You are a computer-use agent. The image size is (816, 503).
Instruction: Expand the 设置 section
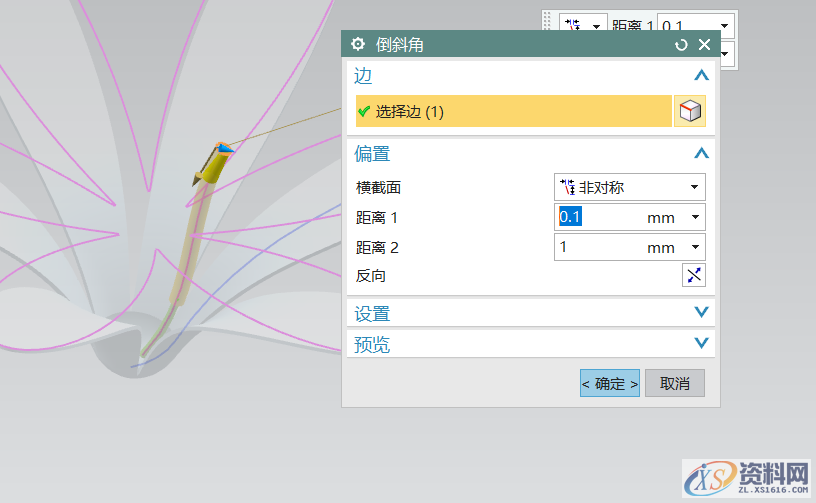701,312
